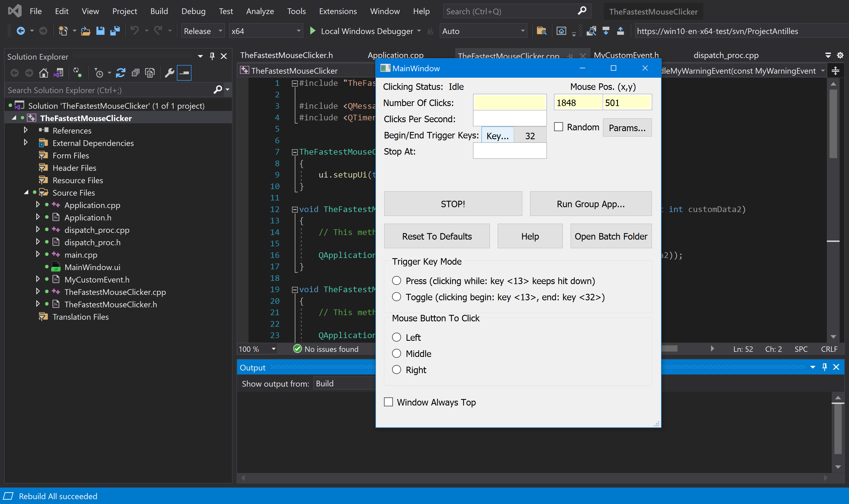Select the Toggle trigger key mode option
The image size is (849, 504).
396,297
